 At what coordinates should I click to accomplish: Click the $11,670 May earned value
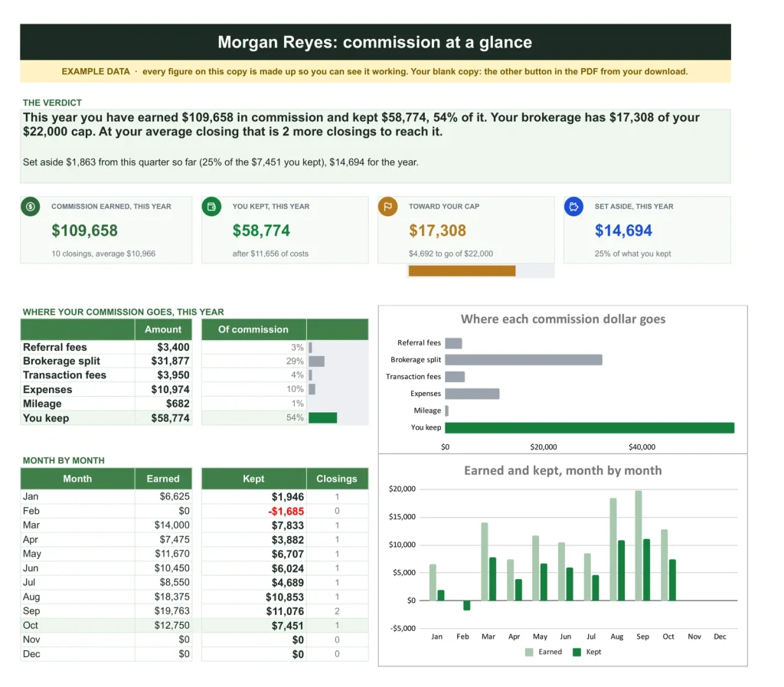(x=172, y=554)
